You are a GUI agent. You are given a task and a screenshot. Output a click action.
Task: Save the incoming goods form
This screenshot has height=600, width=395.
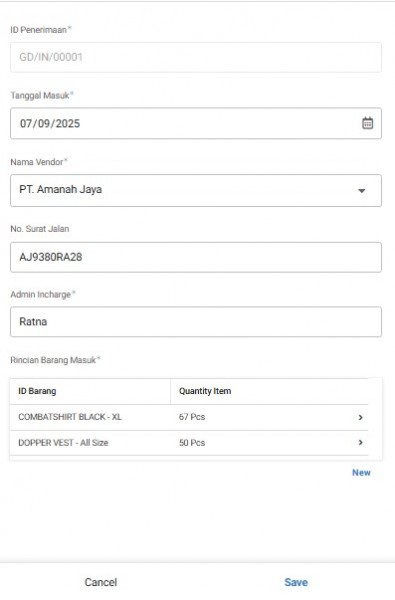(296, 582)
